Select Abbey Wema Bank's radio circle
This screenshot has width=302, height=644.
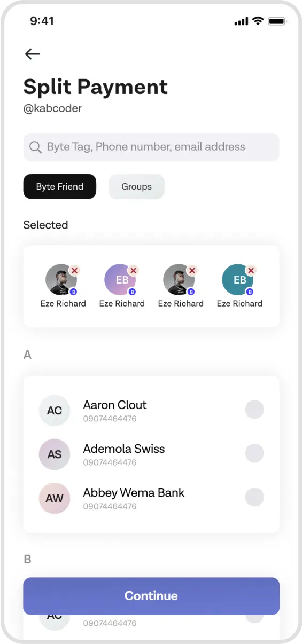click(254, 497)
